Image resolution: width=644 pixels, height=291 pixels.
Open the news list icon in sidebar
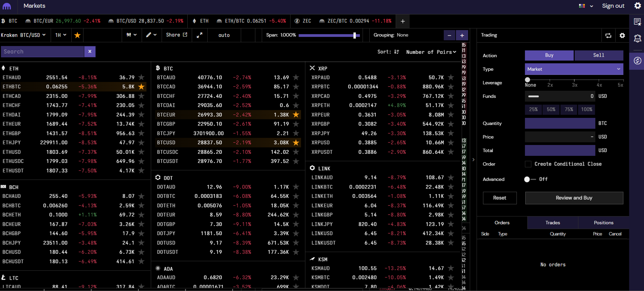tap(637, 22)
